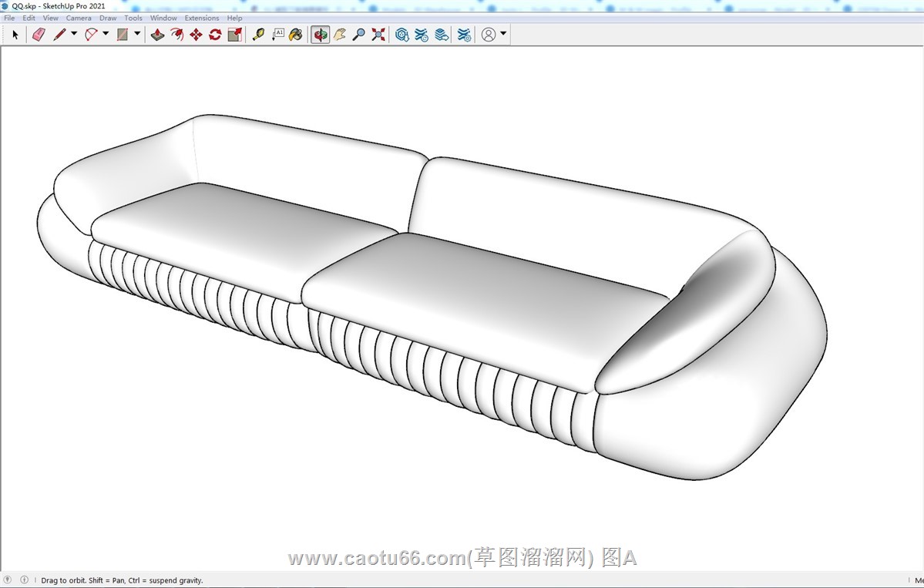
Task: Open the Edit menu
Action: (29, 18)
